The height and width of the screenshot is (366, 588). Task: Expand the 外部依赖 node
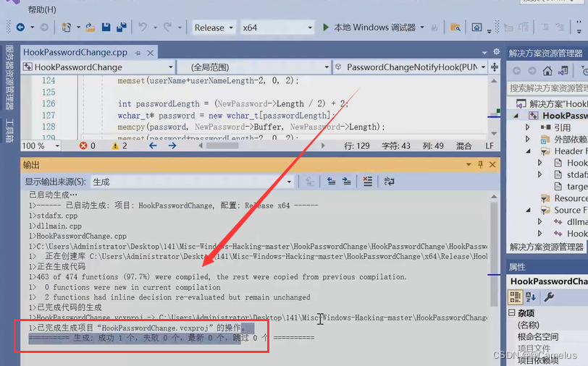(x=528, y=139)
